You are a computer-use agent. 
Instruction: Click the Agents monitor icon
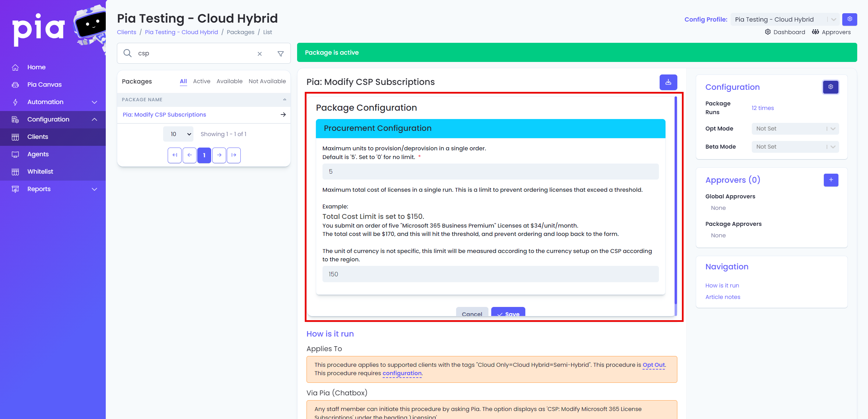click(15, 154)
